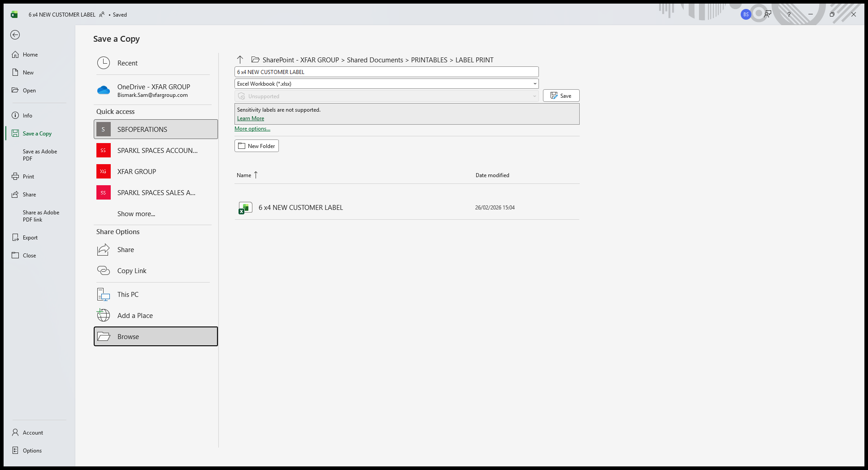Open the Info page
Viewport: 868px width, 470px height.
tap(27, 116)
